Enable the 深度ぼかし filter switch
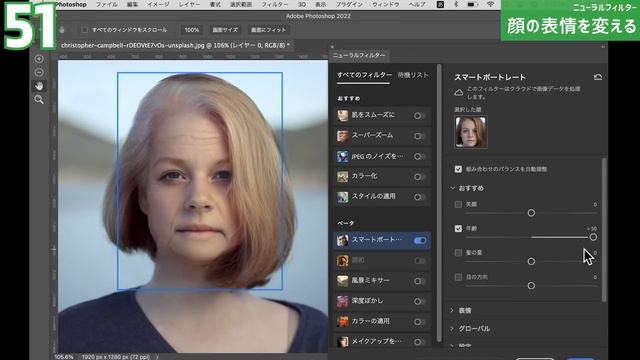 click(x=419, y=302)
